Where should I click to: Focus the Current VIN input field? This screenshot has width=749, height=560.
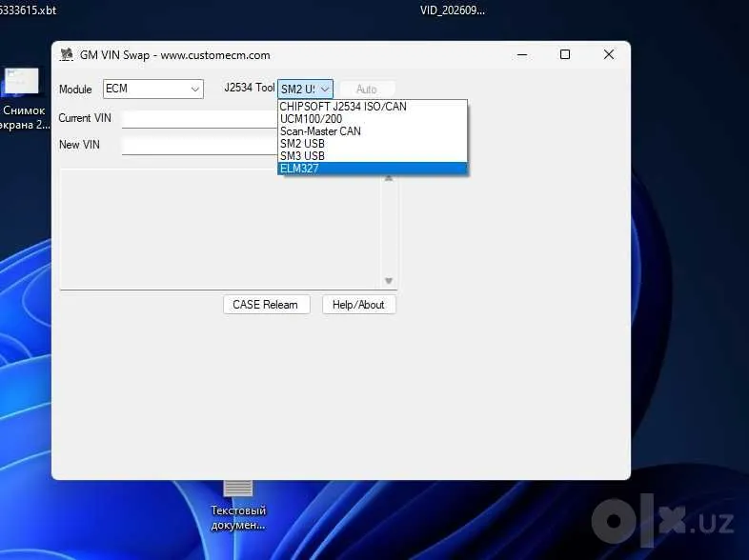(x=200, y=119)
